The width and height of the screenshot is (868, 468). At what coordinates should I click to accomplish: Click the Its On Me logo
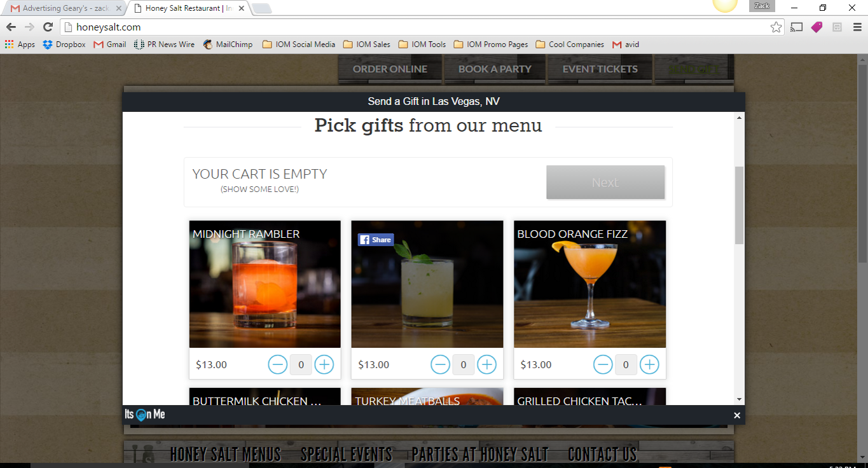[145, 415]
